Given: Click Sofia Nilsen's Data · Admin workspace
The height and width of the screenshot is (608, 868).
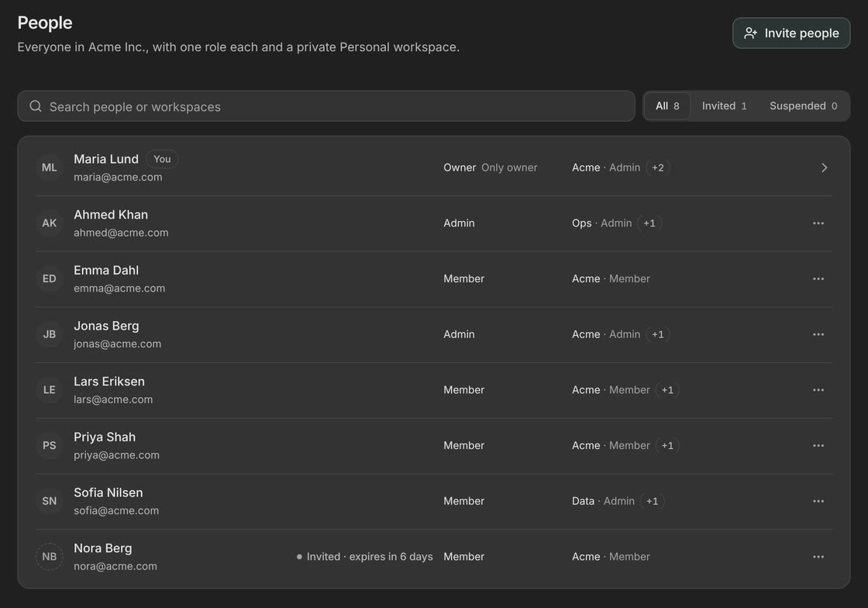Looking at the screenshot, I should point(604,501).
